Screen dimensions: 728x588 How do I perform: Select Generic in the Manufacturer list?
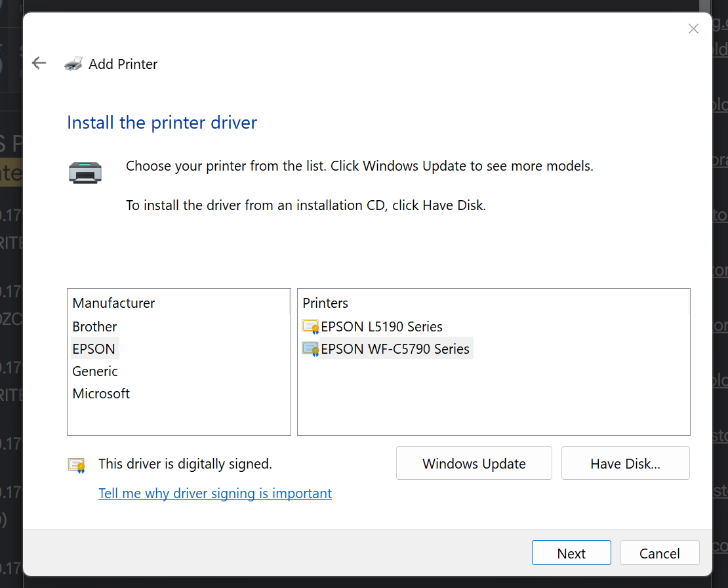pyautogui.click(x=95, y=371)
